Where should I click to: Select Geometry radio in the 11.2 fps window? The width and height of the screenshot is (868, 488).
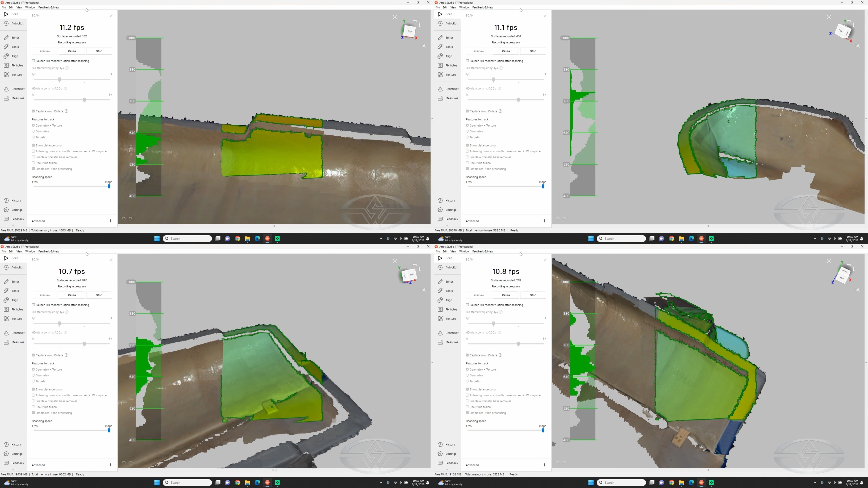point(33,131)
